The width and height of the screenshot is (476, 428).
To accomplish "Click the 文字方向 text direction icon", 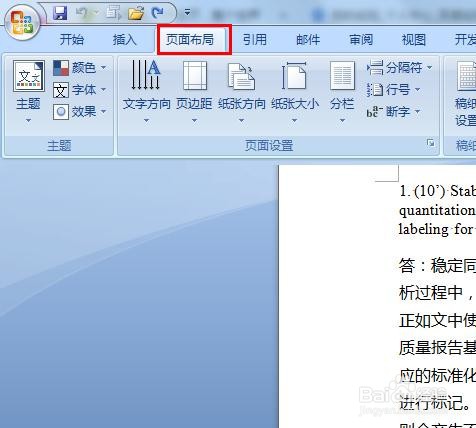I will pos(146,75).
